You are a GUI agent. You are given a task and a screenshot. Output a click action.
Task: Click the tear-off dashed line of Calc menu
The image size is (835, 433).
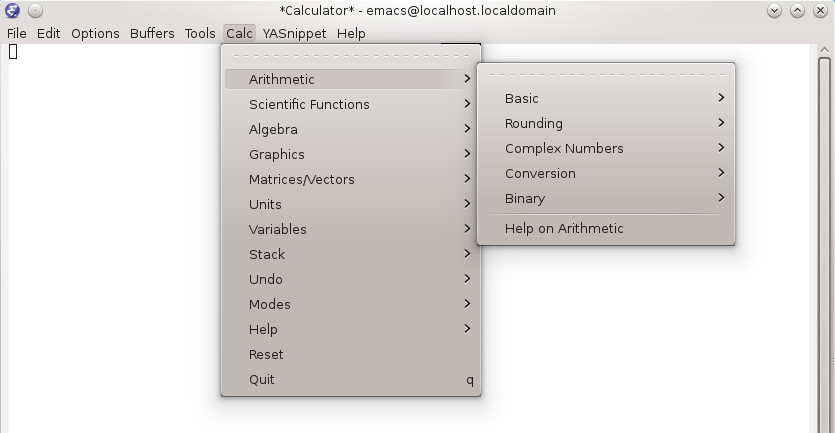click(x=350, y=56)
